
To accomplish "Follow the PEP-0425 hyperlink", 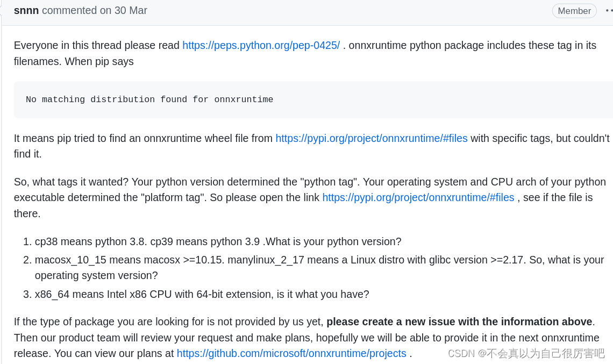I will point(261,45).
